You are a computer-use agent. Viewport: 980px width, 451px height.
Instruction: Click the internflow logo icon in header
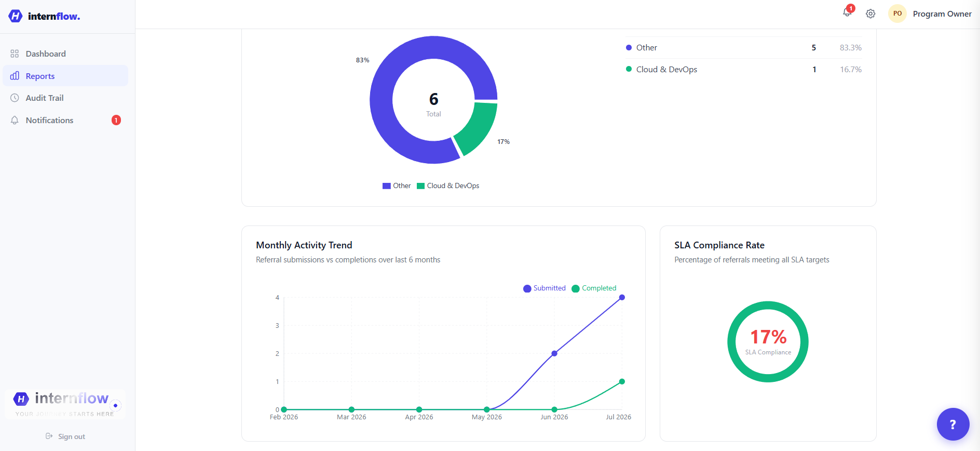16,16
